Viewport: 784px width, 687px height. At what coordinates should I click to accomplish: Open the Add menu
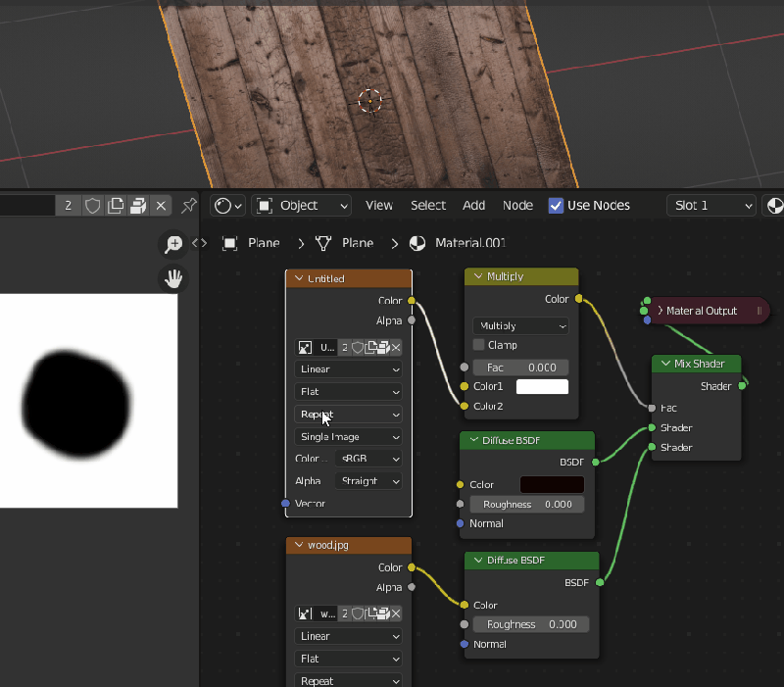pyautogui.click(x=473, y=205)
